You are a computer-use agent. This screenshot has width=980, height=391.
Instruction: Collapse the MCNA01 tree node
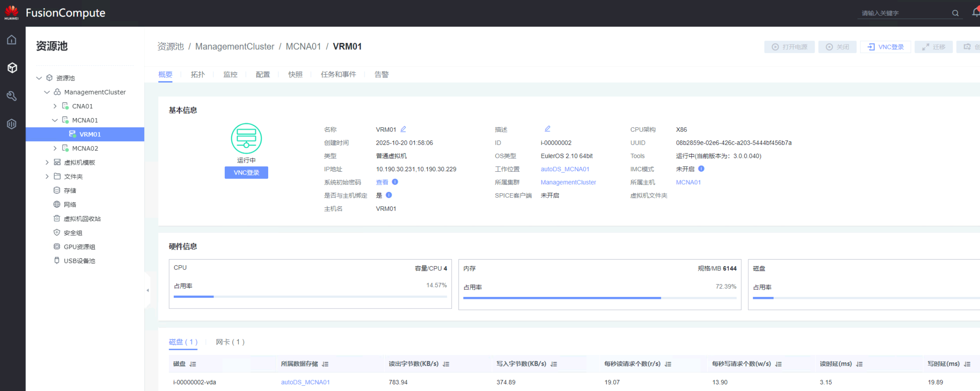(x=55, y=120)
